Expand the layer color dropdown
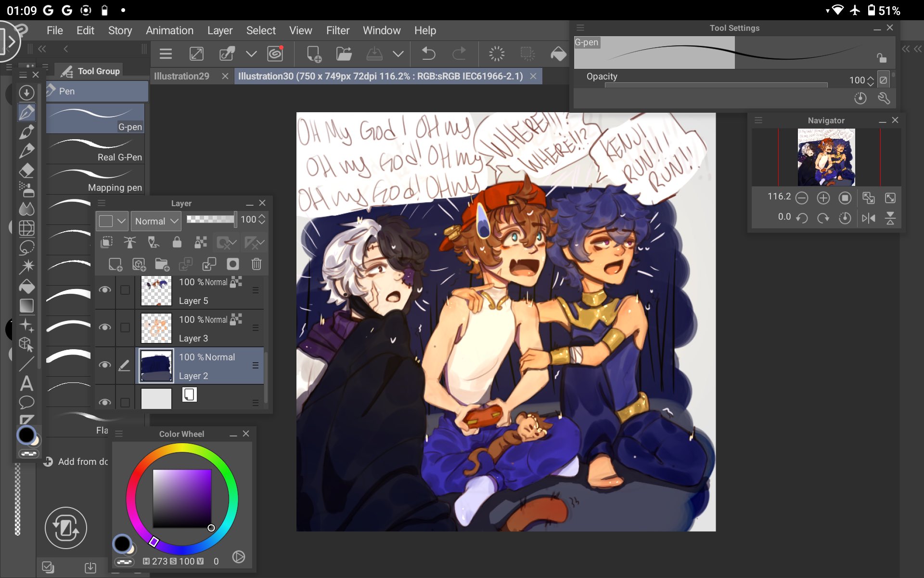The image size is (924, 578). [x=122, y=221]
